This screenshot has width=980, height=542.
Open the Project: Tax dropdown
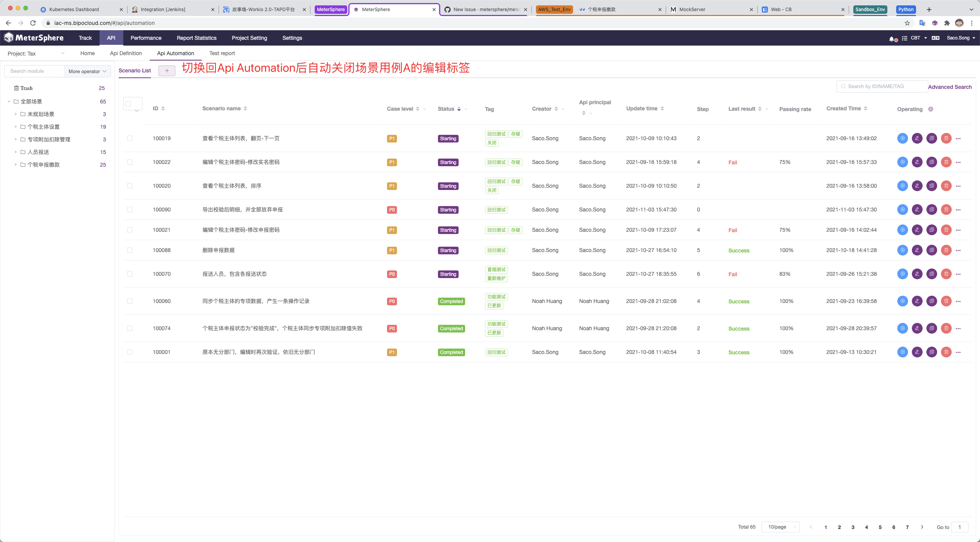coord(36,54)
